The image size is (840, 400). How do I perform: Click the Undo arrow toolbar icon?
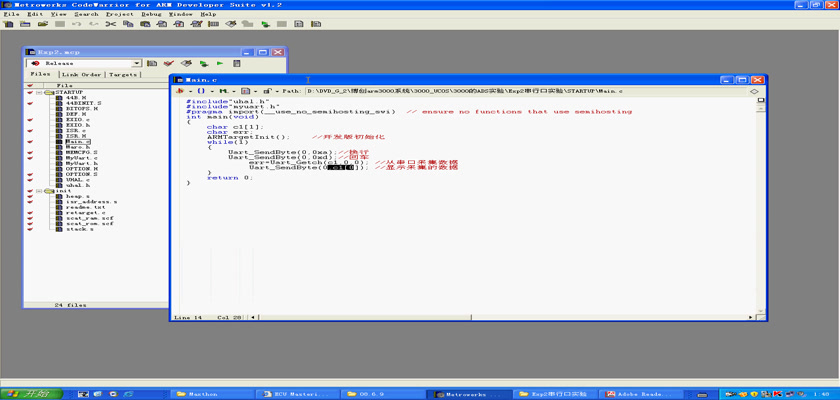(x=77, y=24)
